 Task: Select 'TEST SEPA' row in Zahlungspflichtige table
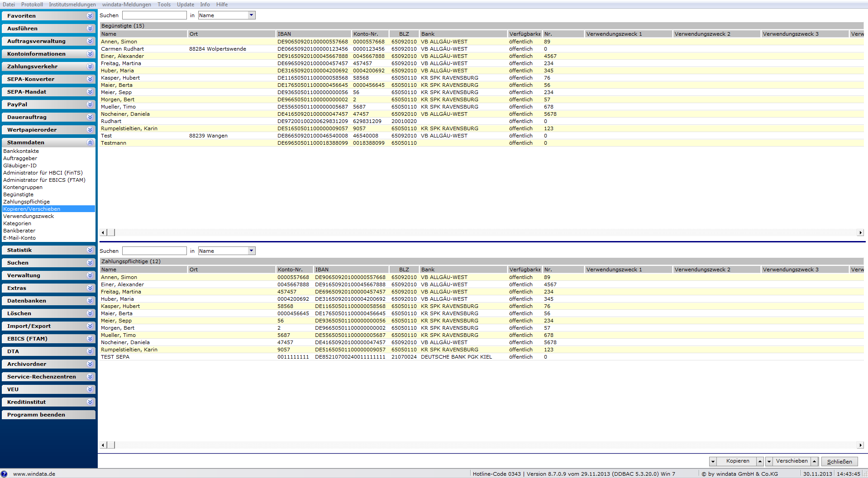[482, 357]
